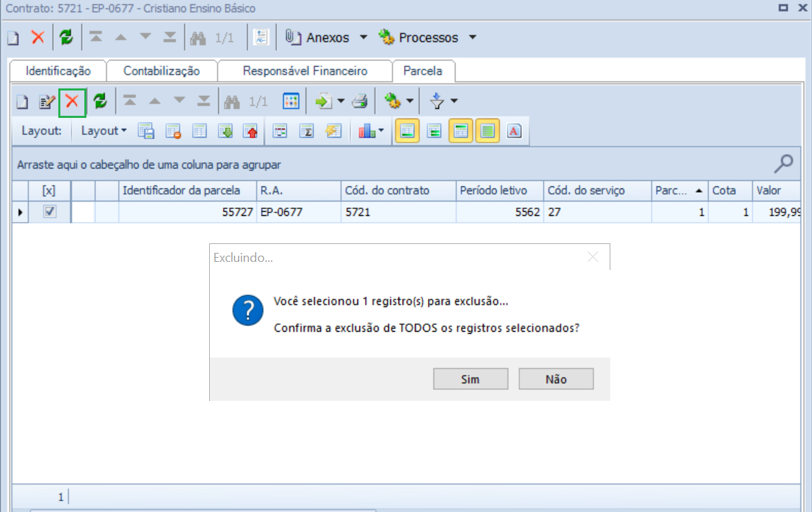Expand the filter funnel dropdown arrow
The height and width of the screenshot is (512, 812).
coord(454,101)
